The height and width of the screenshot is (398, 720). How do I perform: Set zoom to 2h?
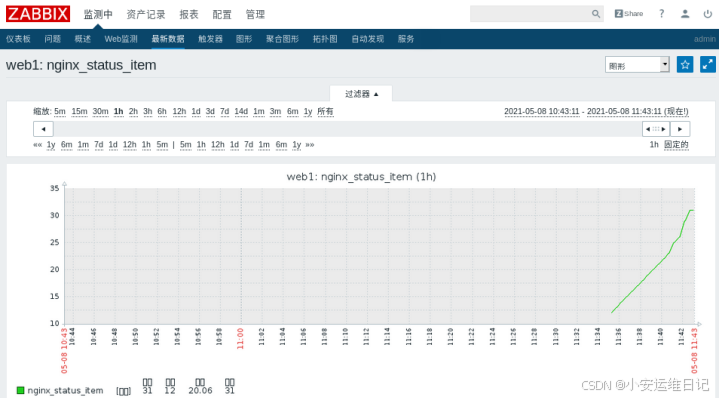[133, 112]
